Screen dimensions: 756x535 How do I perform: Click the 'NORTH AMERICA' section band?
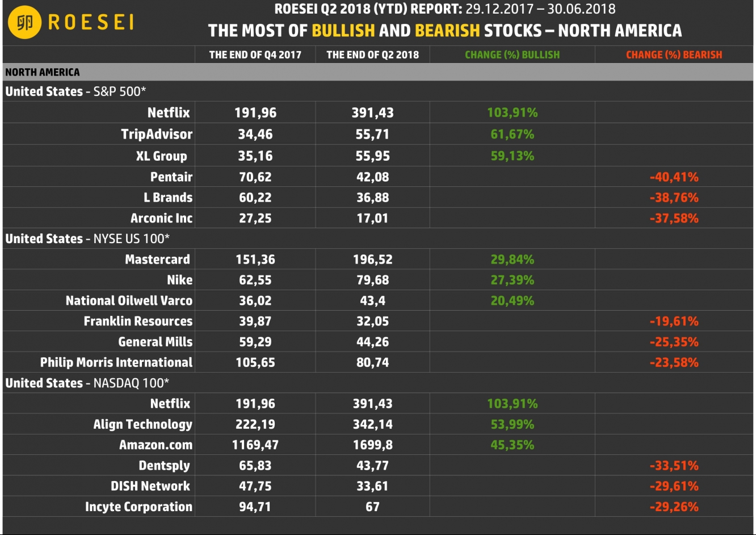pyautogui.click(x=378, y=72)
